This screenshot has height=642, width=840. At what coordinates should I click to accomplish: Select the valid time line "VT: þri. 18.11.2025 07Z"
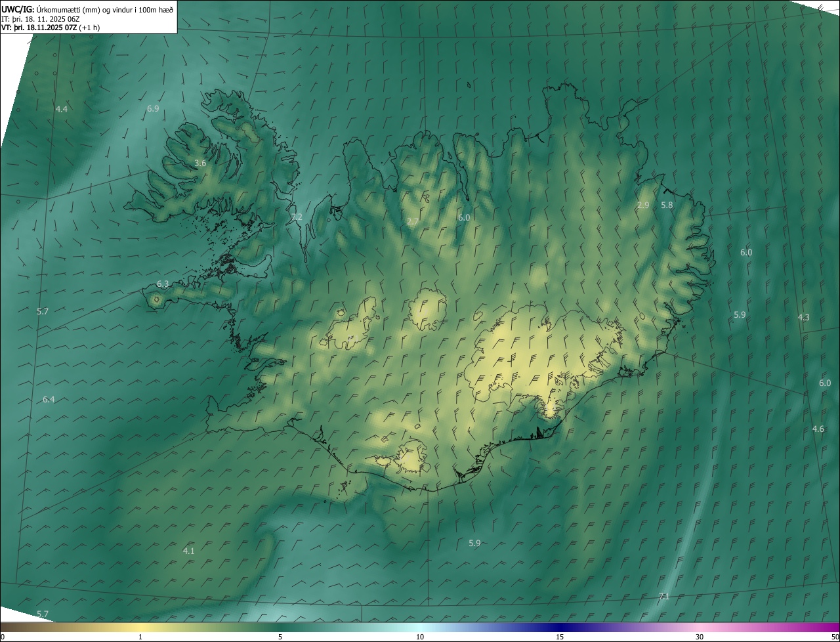pos(39,28)
